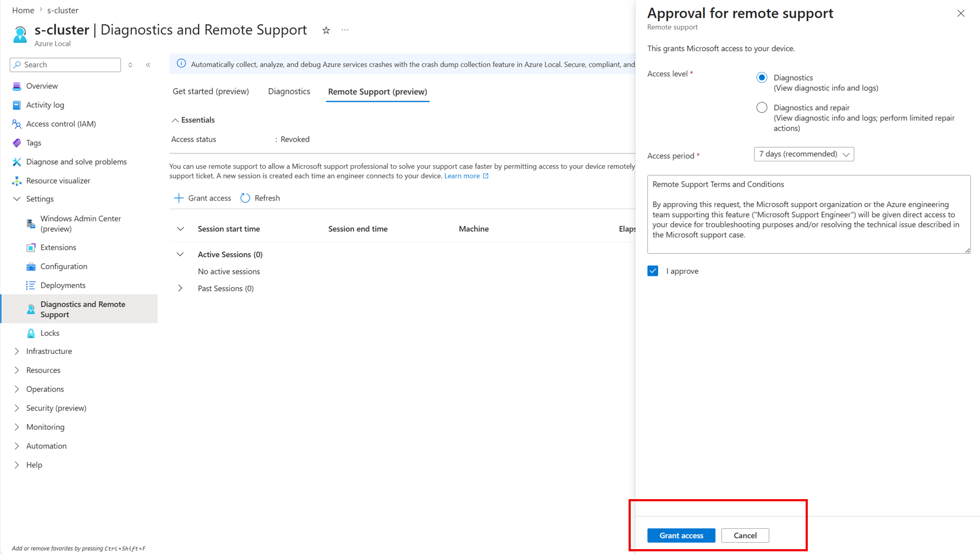Viewport: 980px width, 554px height.
Task: Click the info icon in the banner
Action: click(181, 63)
